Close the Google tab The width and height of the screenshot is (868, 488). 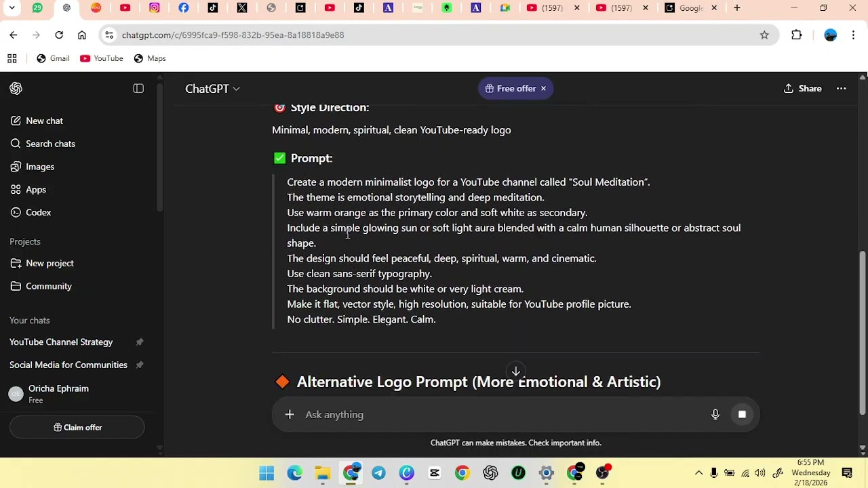714,8
